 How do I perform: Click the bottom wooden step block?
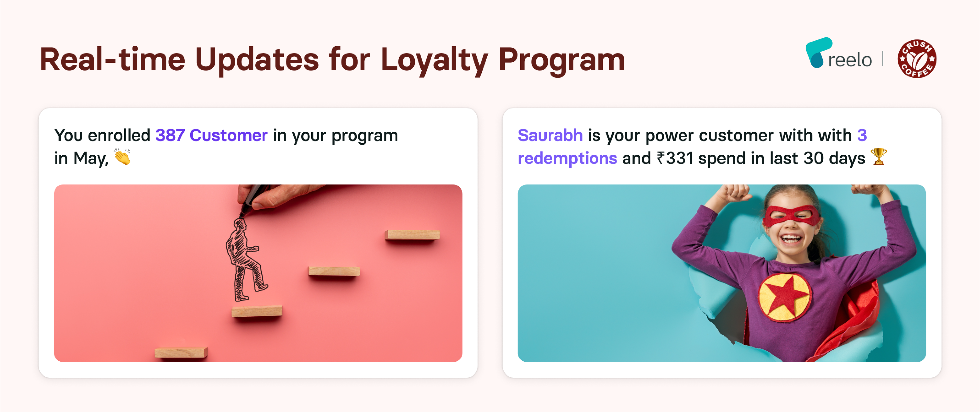(181, 353)
